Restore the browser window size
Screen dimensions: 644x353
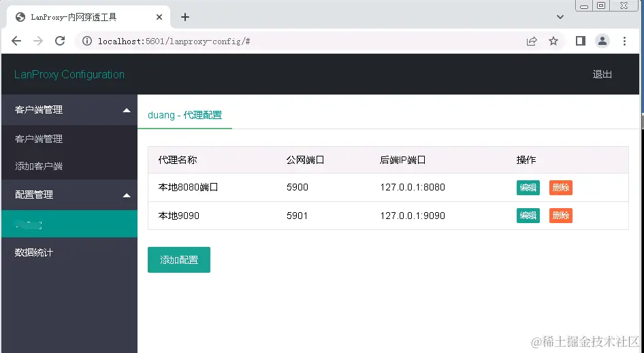[x=601, y=5]
